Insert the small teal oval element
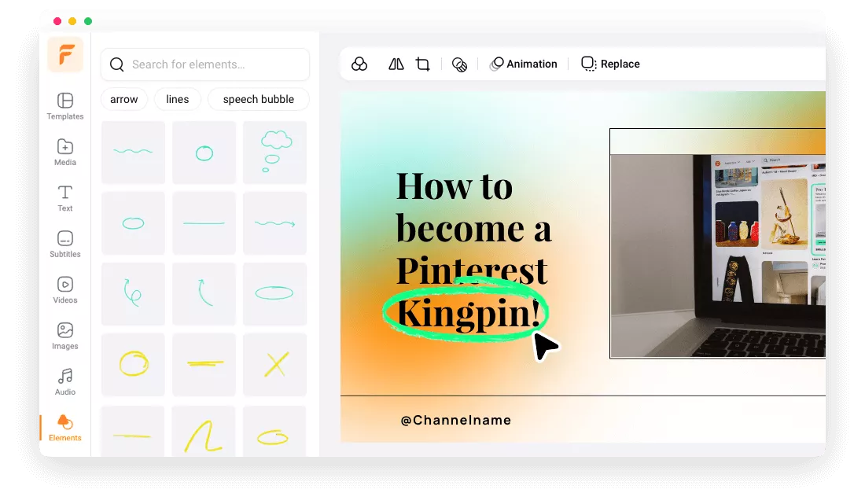Image resolution: width=865 pixels, height=504 pixels. (133, 223)
